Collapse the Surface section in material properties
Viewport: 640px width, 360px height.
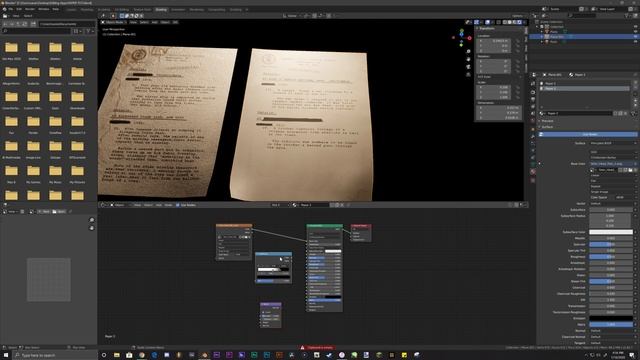tap(546, 127)
